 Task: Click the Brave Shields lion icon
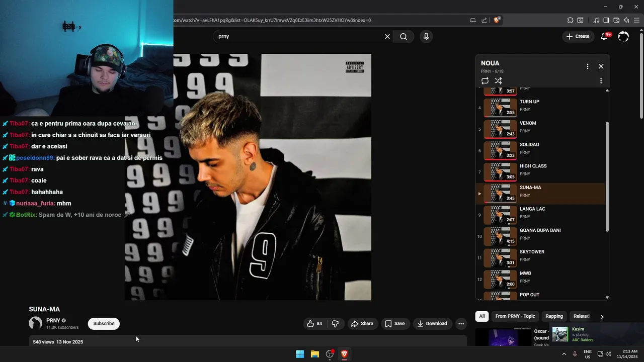click(497, 20)
